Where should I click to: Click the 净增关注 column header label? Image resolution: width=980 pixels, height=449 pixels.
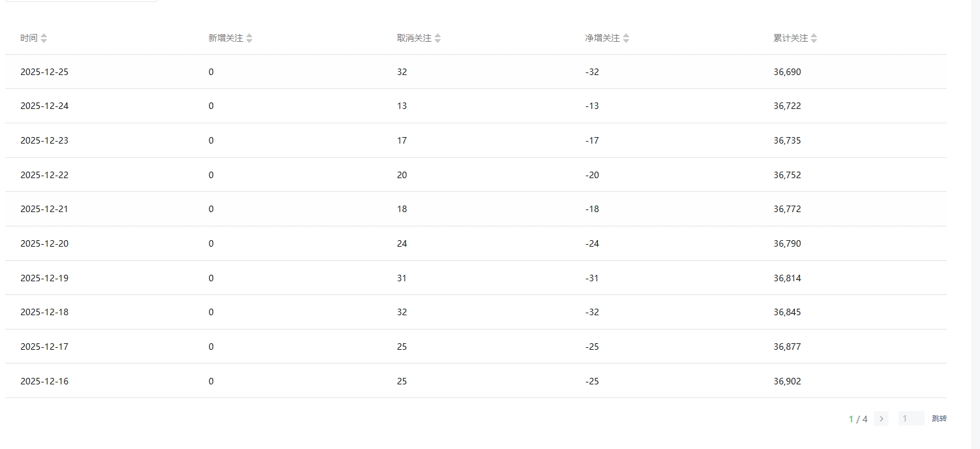pos(602,39)
